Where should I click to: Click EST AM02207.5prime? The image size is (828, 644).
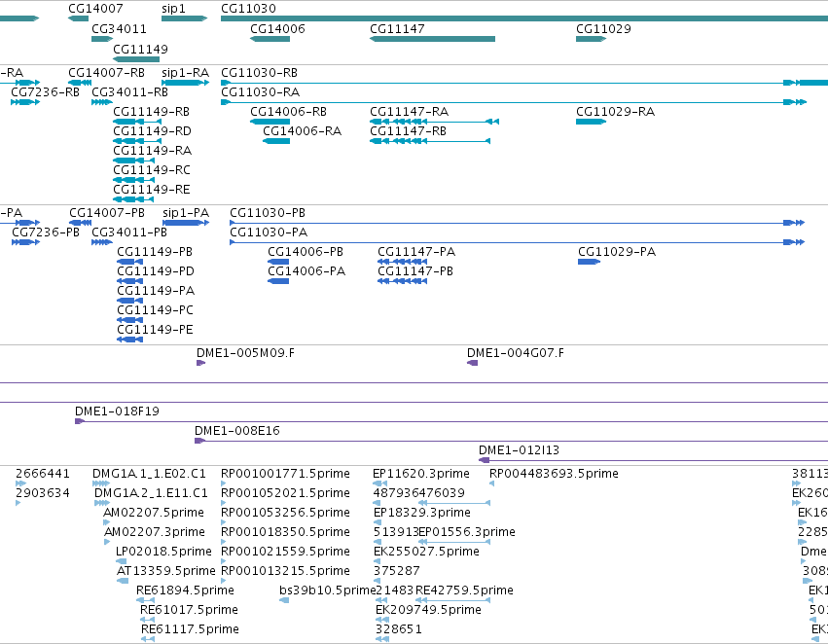click(106, 522)
